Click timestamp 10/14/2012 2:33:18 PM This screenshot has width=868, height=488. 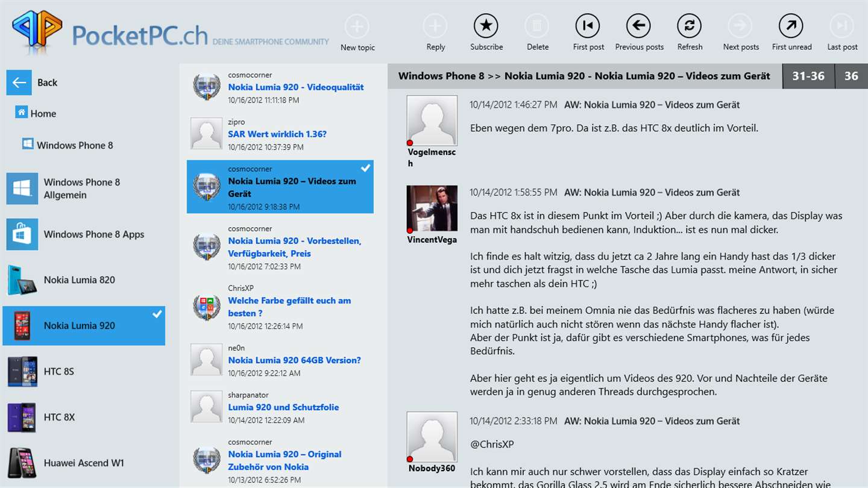click(514, 421)
